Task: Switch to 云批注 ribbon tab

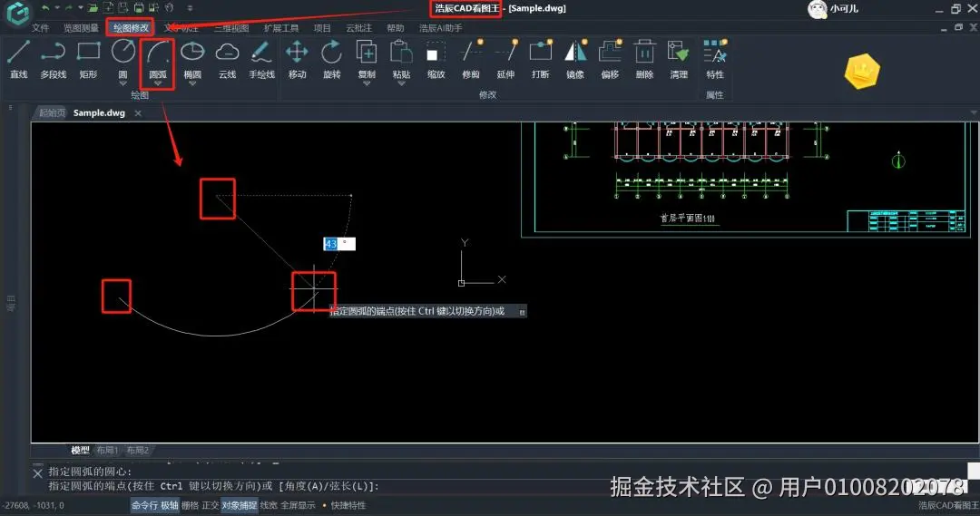Action: (x=358, y=28)
